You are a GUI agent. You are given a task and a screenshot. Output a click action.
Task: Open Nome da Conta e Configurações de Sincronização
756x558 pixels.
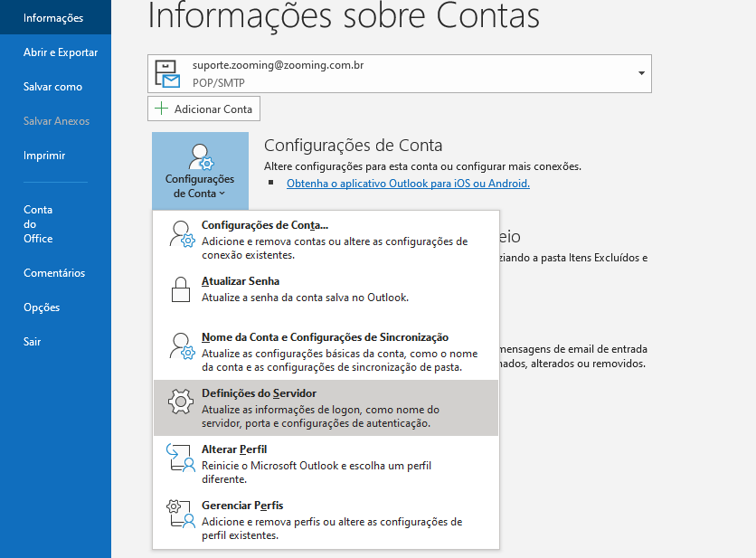click(326, 352)
